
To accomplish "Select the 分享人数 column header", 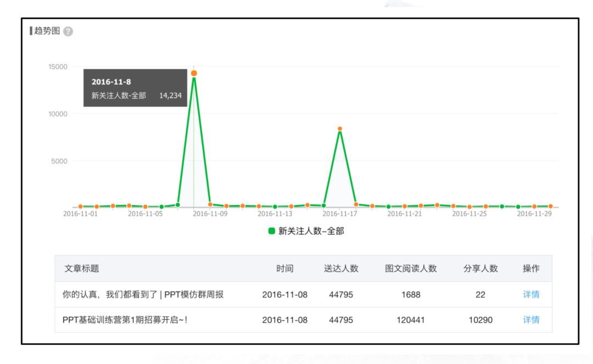I will 480,269.
